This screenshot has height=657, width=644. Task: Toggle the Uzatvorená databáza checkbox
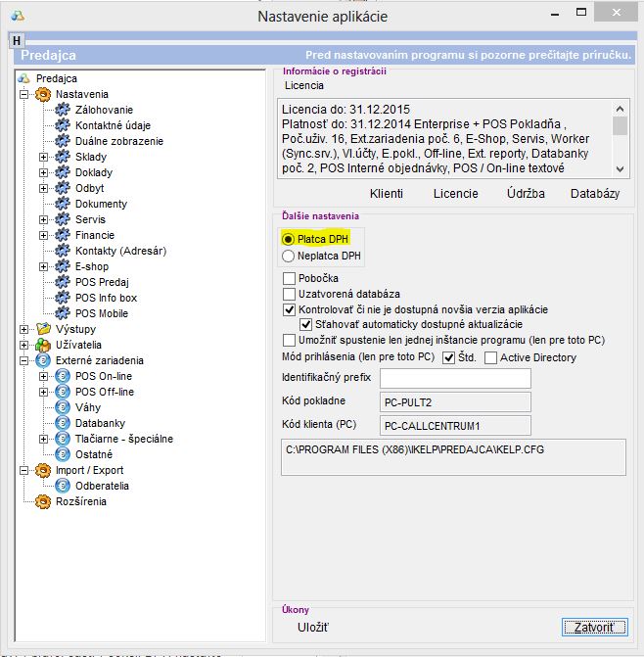[289, 294]
